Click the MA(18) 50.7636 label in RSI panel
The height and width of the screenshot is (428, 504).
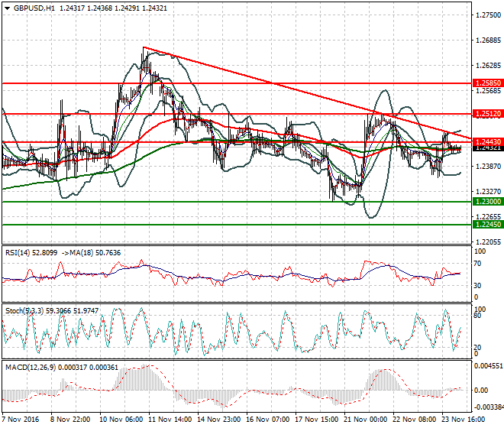[x=95, y=253]
